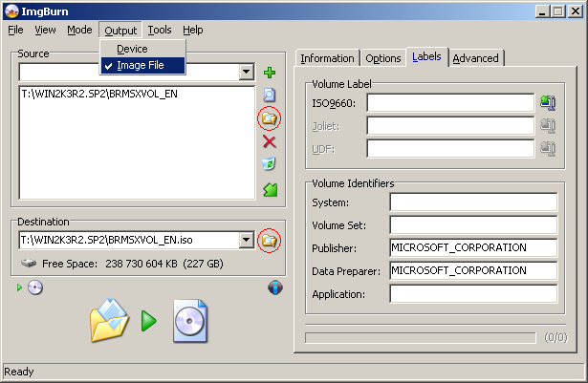
Task: Minimize the ImgBurn window
Action: [x=542, y=11]
